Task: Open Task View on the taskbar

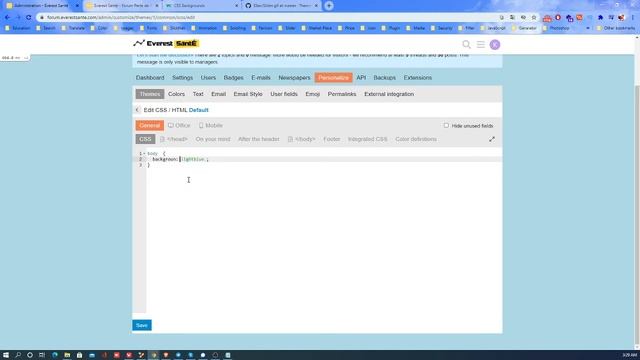Action: (x=42, y=355)
